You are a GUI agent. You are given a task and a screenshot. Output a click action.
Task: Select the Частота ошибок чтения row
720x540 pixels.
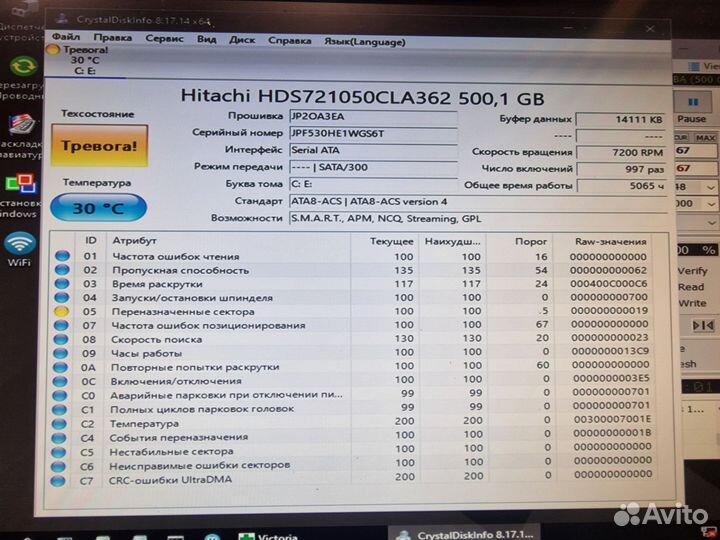pyautogui.click(x=353, y=256)
